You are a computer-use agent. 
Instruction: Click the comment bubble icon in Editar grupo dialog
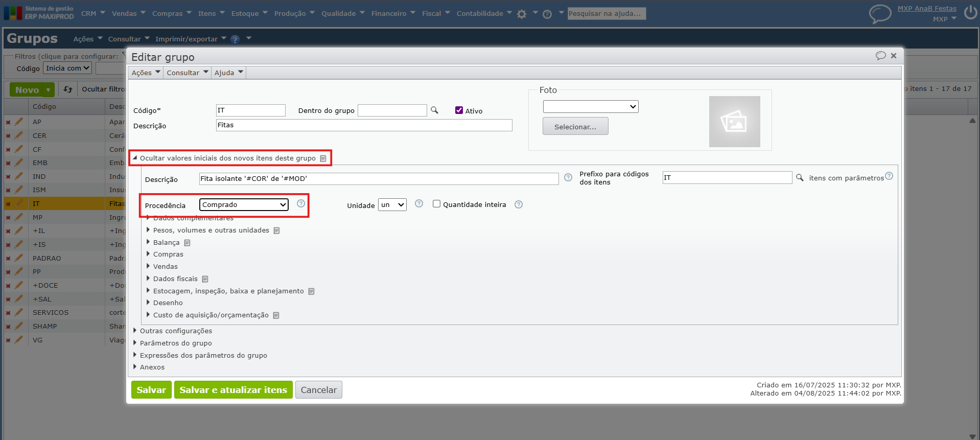pos(880,56)
